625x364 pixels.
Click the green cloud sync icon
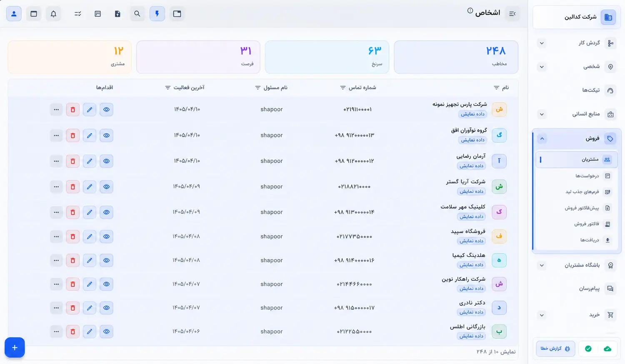[607, 349]
